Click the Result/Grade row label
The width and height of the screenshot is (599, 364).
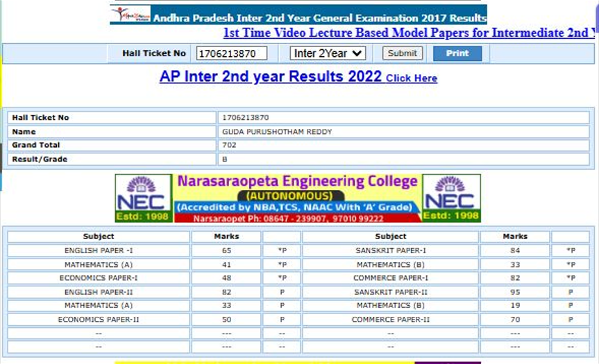[40, 159]
